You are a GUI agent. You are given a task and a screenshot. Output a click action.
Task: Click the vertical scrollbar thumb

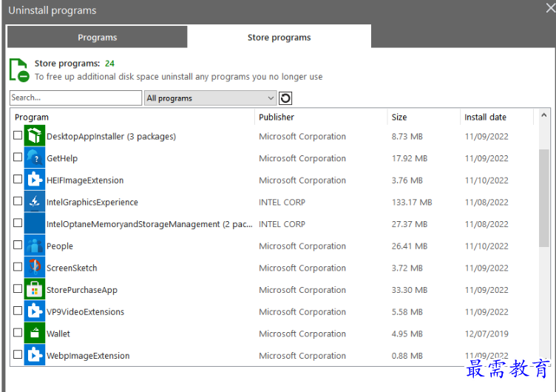[544, 198]
